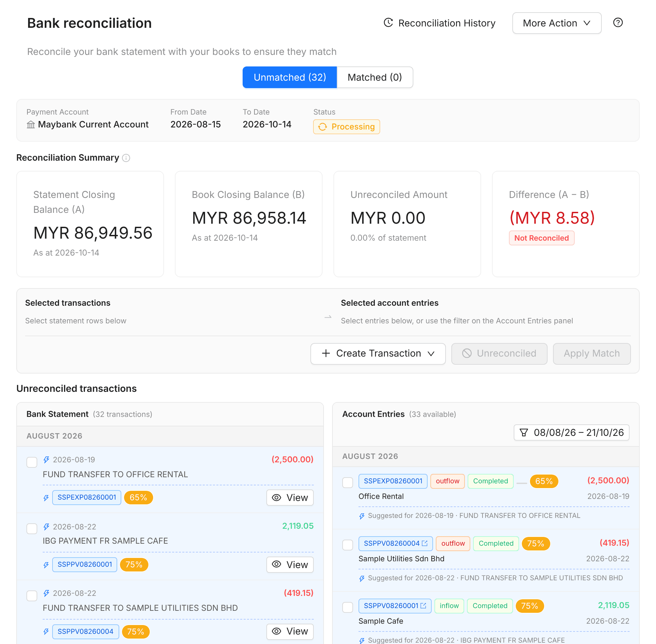This screenshot has height=644, width=656.
Task: Click lightning icon beside 2026-08-19 statement date
Action: [46, 460]
